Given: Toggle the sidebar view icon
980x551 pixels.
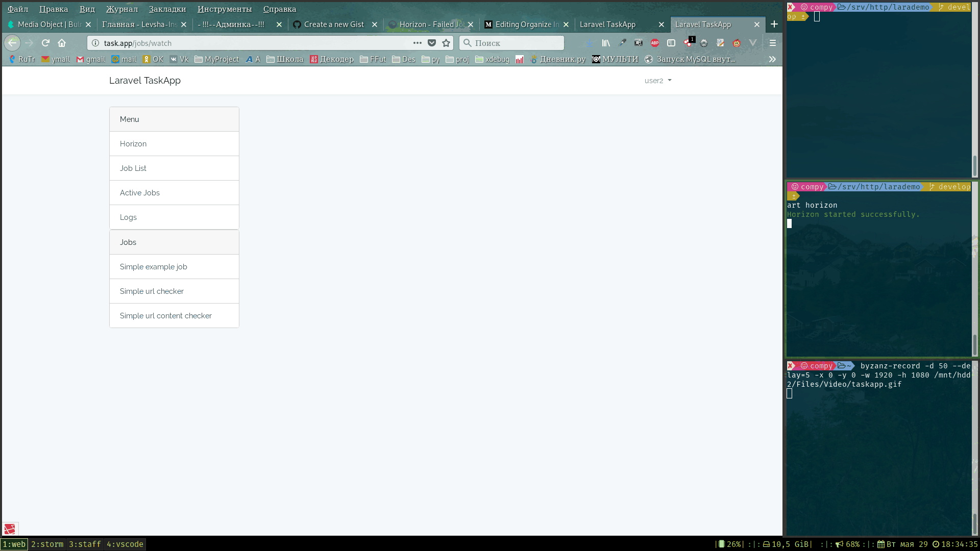Looking at the screenshot, I should click(671, 43).
